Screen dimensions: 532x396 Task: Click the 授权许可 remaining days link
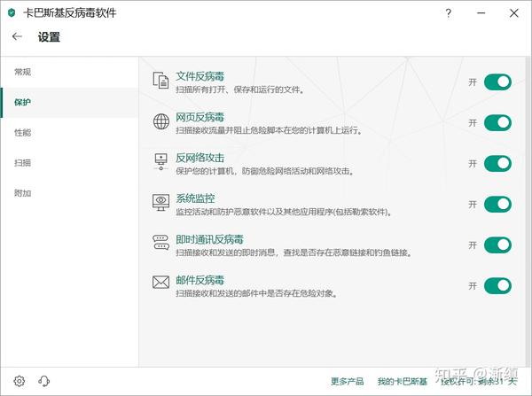click(479, 382)
